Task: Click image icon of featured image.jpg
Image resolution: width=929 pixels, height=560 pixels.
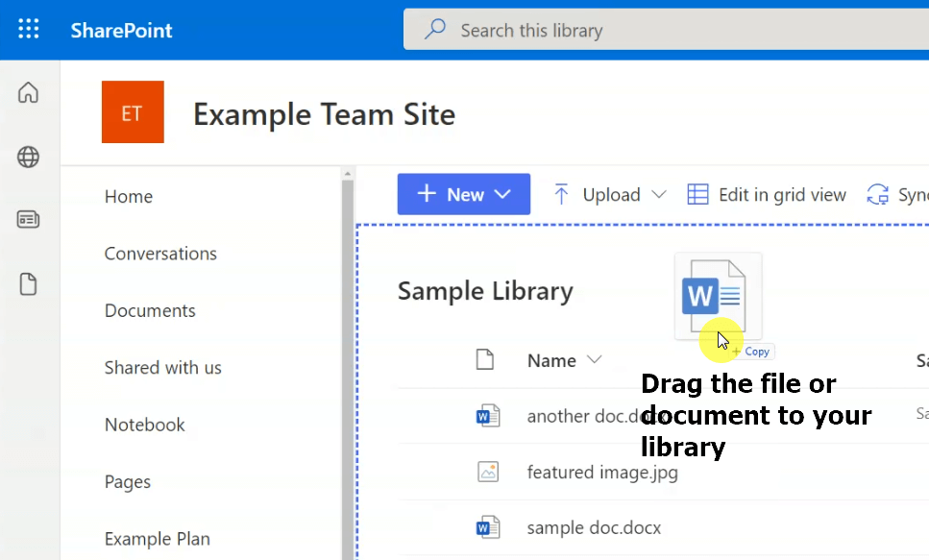Action: pos(488,472)
